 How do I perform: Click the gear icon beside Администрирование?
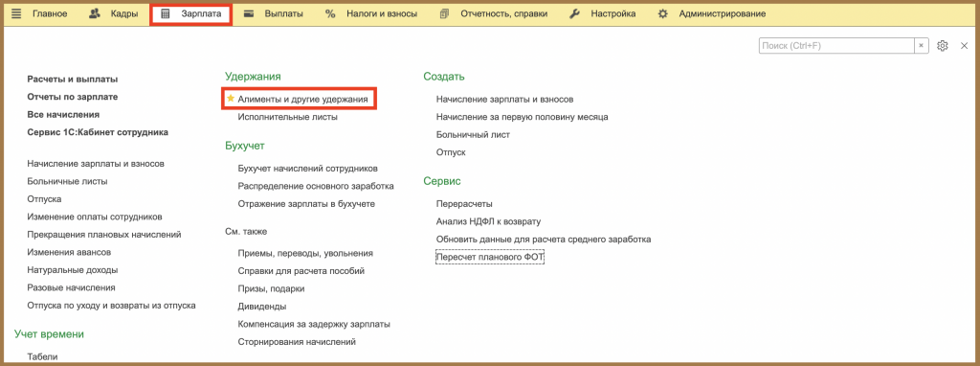tap(663, 13)
